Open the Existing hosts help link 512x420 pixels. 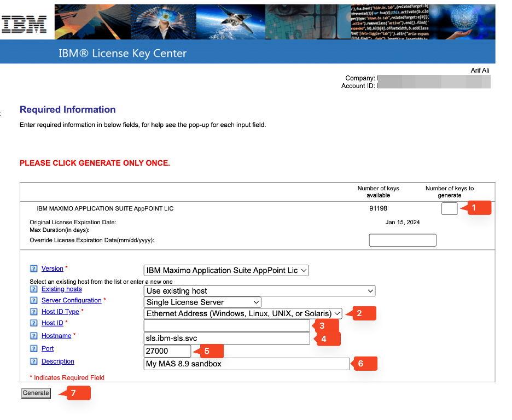click(x=62, y=289)
